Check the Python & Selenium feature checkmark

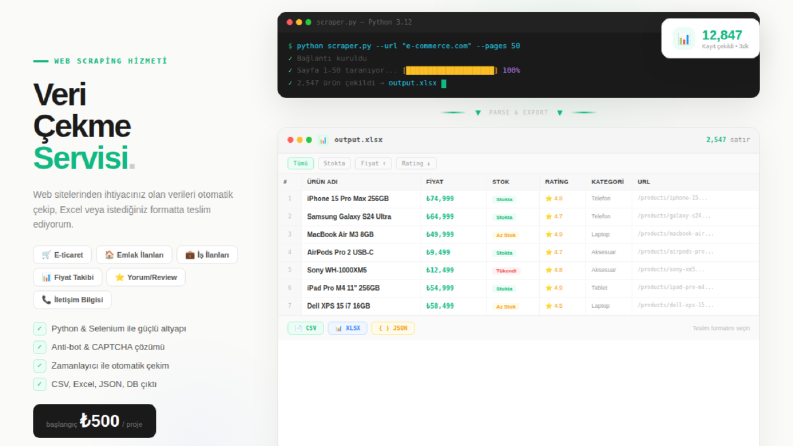click(39, 329)
